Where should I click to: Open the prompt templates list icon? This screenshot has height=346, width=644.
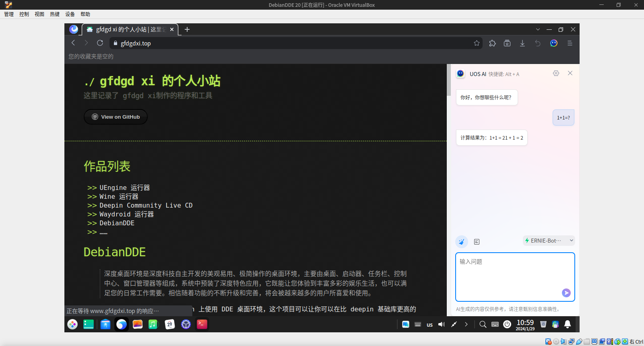pos(477,241)
